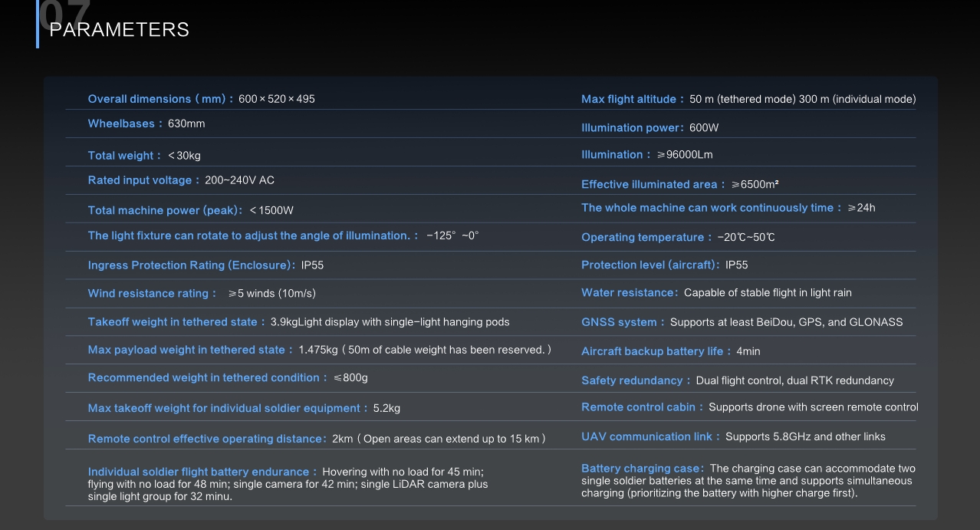Screen dimensions: 980x530
Task: Select the Wheelbases 630mm entry
Action: coord(146,123)
